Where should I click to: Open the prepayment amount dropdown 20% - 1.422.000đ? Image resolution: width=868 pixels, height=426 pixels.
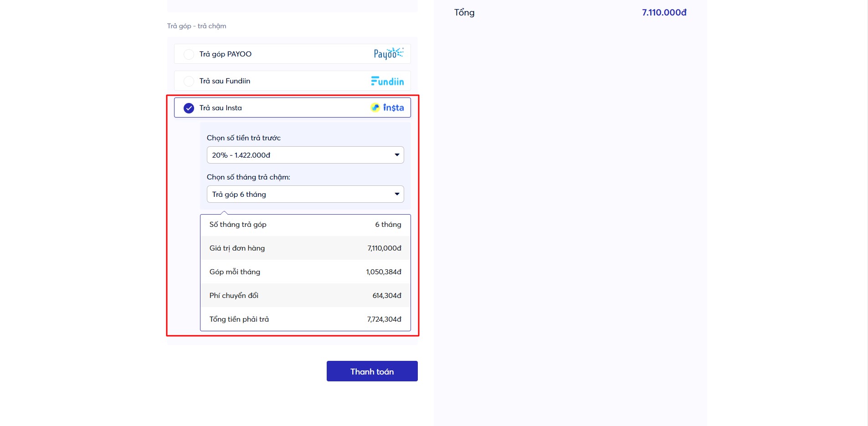click(305, 155)
